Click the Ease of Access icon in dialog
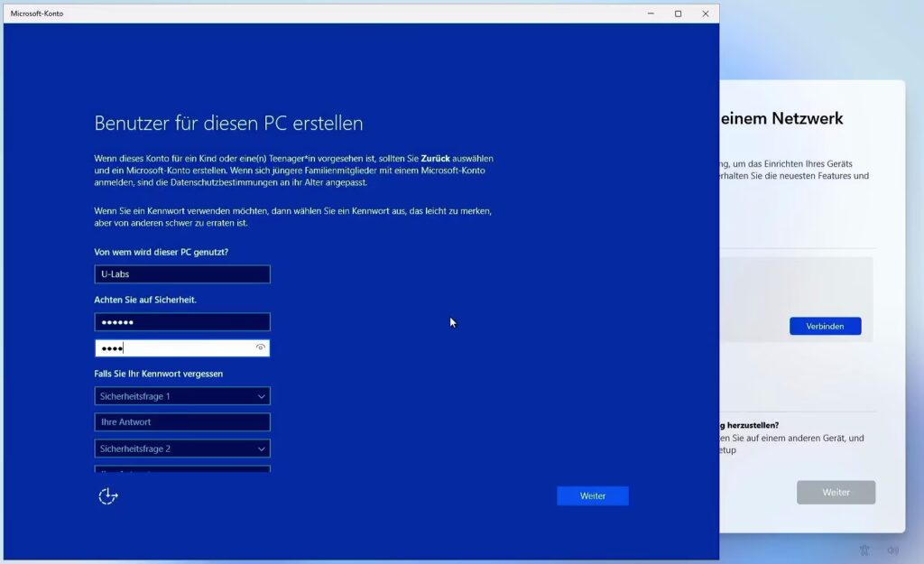The width and height of the screenshot is (924, 564). tap(108, 496)
